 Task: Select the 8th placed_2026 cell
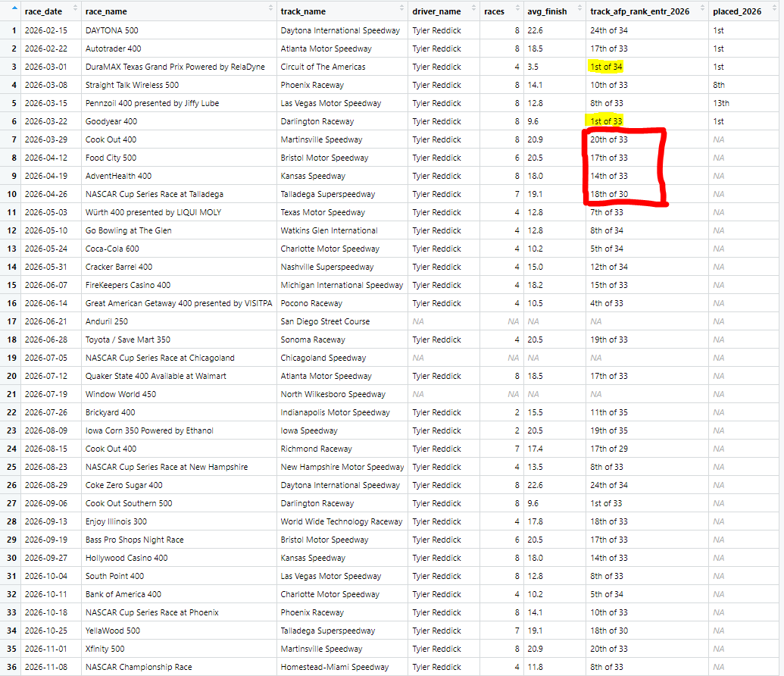pos(745,85)
